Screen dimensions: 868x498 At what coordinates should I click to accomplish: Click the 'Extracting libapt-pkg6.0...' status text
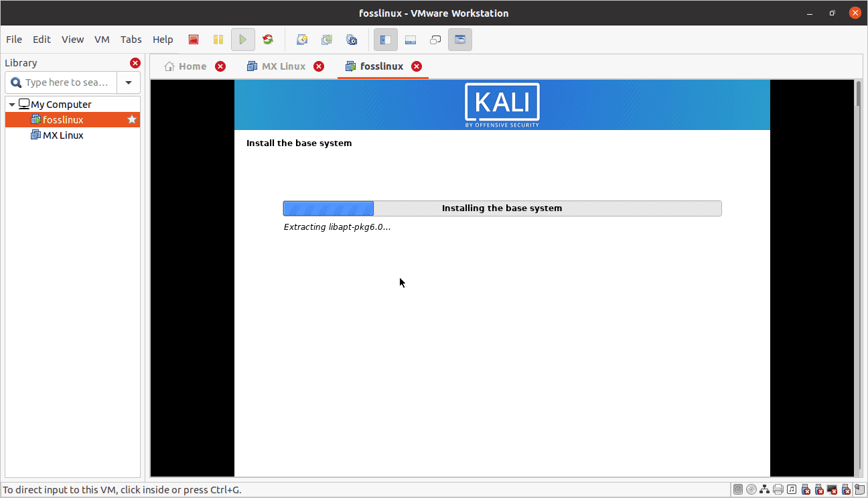click(337, 227)
